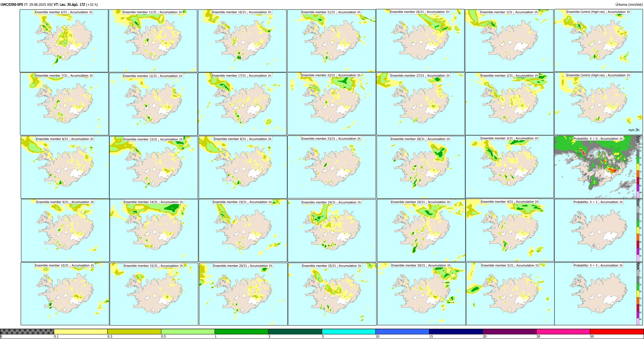Select the navy 15–20 legend swatch
Screen dimensions: 644x339
pyautogui.click(x=456, y=332)
